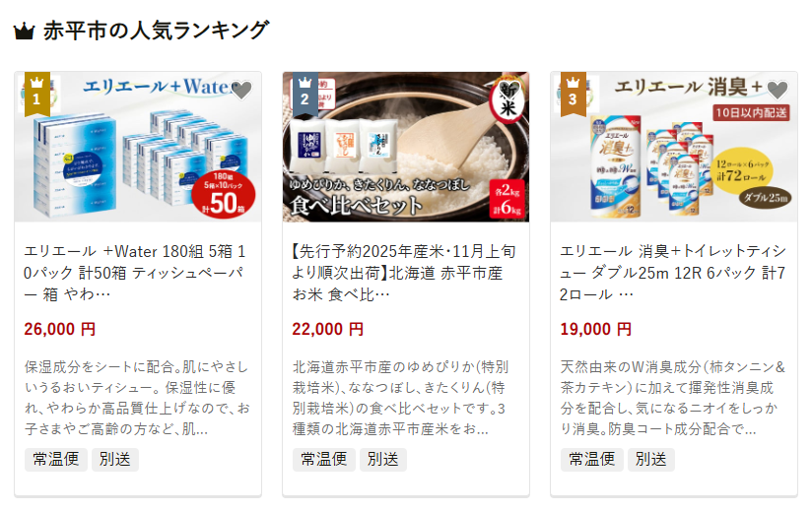The height and width of the screenshot is (512, 812).
Task: Click the 26,000 円 price
Action: (59, 329)
